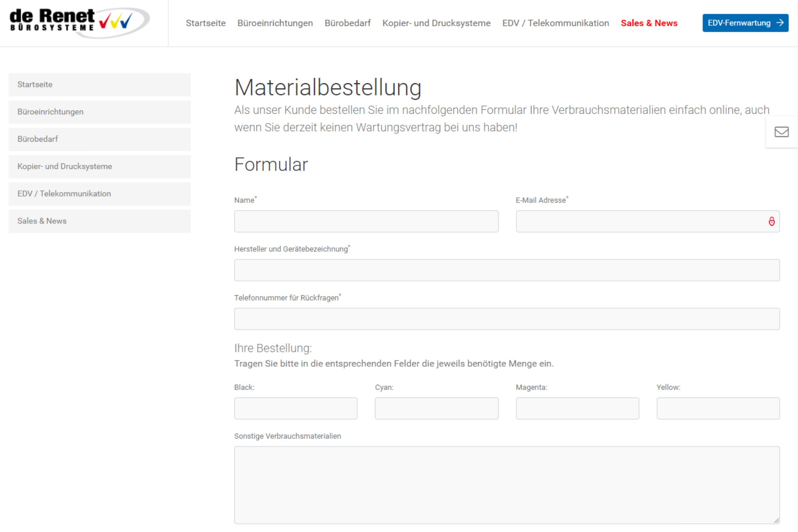Image resolution: width=798 pixels, height=532 pixels.
Task: Focus the Black quantity field
Action: [296, 409]
